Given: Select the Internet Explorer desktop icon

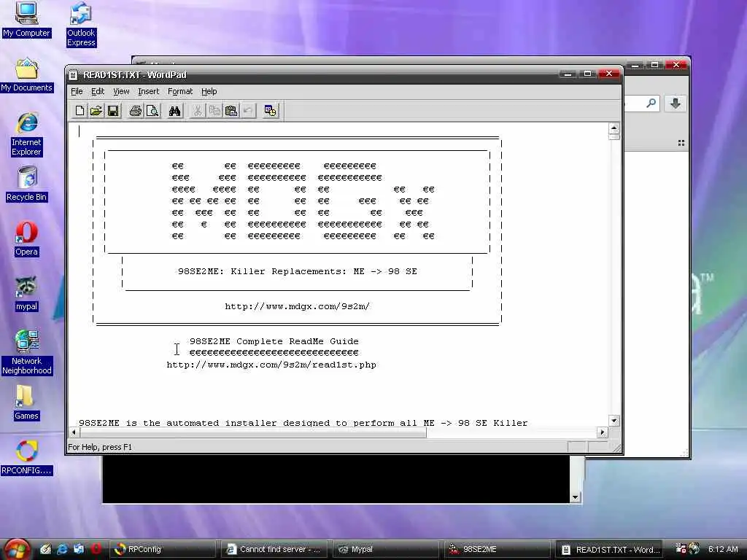Looking at the screenshot, I should pyautogui.click(x=26, y=135).
